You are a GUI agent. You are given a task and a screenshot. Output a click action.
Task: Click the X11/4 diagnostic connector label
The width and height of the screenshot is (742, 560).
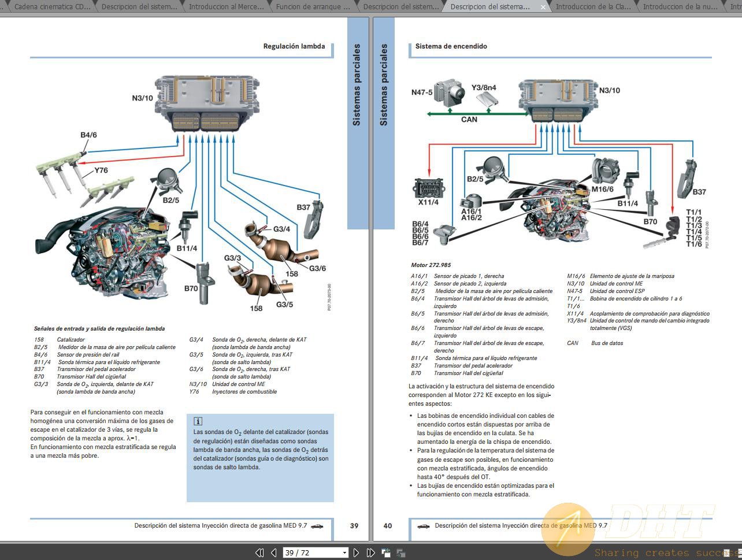(428, 202)
